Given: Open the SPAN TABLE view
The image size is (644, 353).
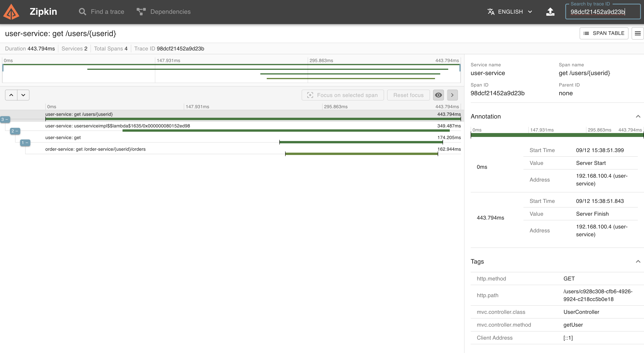Looking at the screenshot, I should (x=604, y=33).
